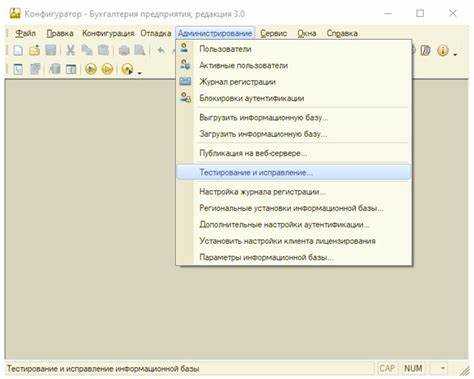Open the Сервис menu
This screenshot has height=379, width=474.
(x=274, y=33)
